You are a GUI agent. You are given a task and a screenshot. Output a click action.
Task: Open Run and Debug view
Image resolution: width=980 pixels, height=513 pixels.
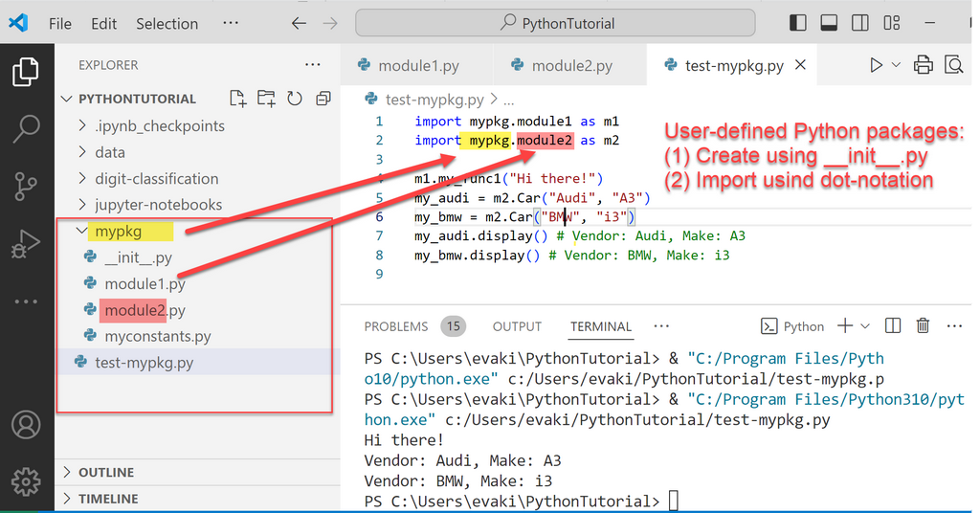click(26, 244)
